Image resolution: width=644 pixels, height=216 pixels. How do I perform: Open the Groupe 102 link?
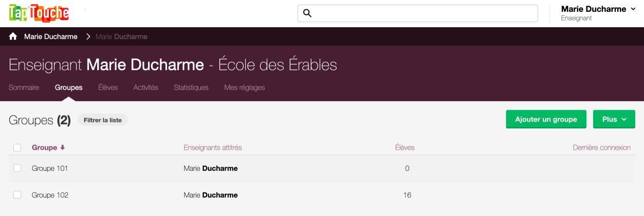click(x=50, y=195)
